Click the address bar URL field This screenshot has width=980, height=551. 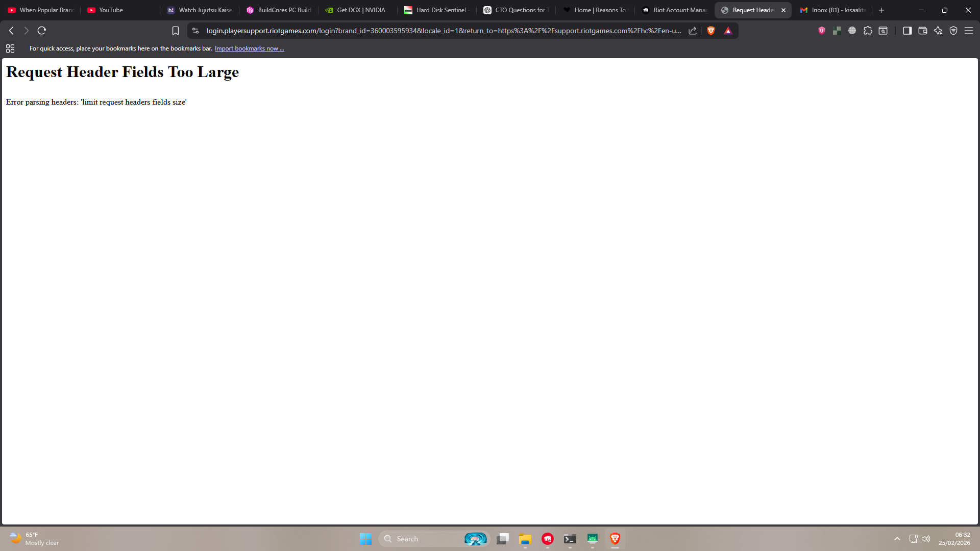(x=443, y=31)
